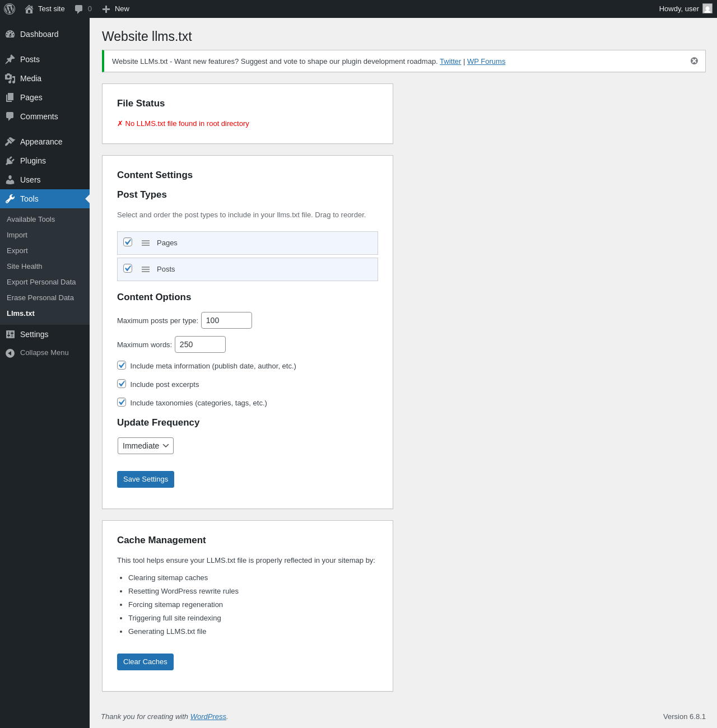The width and height of the screenshot is (717, 728).
Task: Click the Settings sliders icon
Action: (x=10, y=334)
